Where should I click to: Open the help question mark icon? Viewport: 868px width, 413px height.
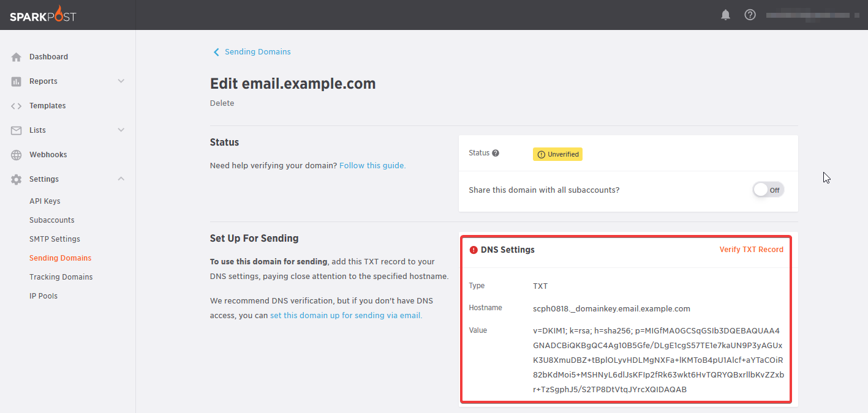point(750,15)
